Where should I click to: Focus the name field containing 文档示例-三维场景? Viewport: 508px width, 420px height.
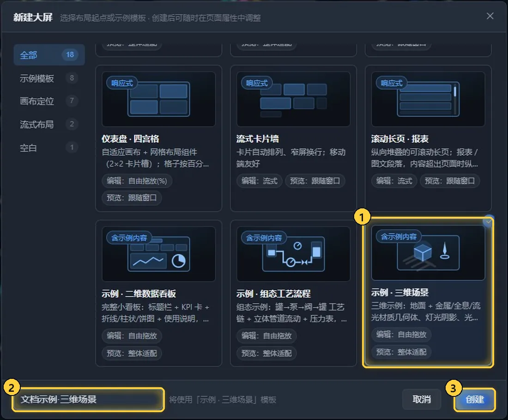(x=88, y=399)
